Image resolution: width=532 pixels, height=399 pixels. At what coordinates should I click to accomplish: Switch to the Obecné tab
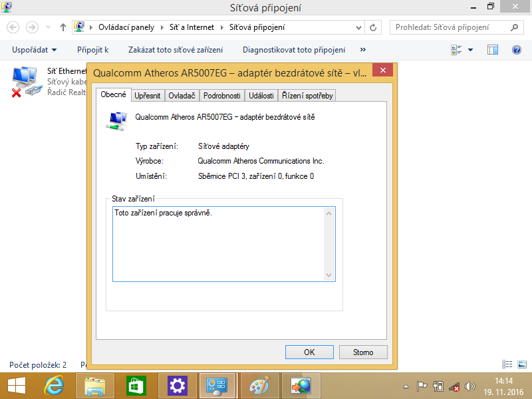[113, 94]
